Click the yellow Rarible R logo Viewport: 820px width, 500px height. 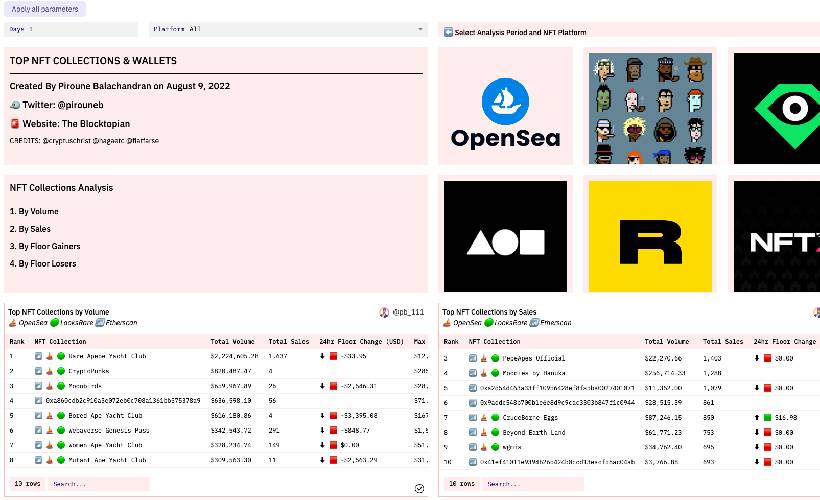click(x=650, y=236)
